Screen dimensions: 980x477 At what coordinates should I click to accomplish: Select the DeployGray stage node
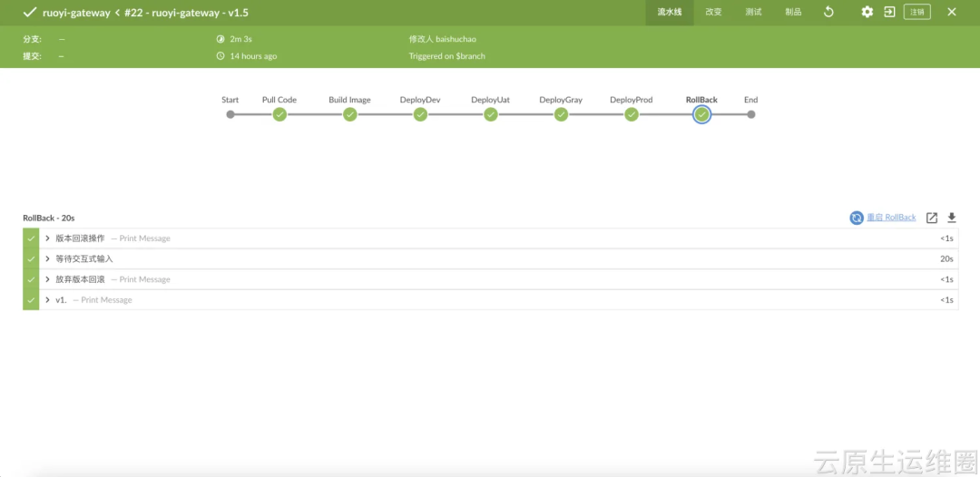(x=562, y=114)
